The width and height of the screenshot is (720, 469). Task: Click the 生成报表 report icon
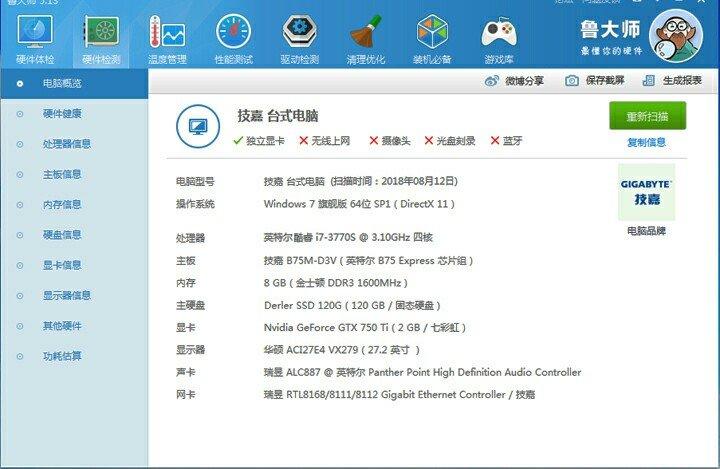(648, 81)
